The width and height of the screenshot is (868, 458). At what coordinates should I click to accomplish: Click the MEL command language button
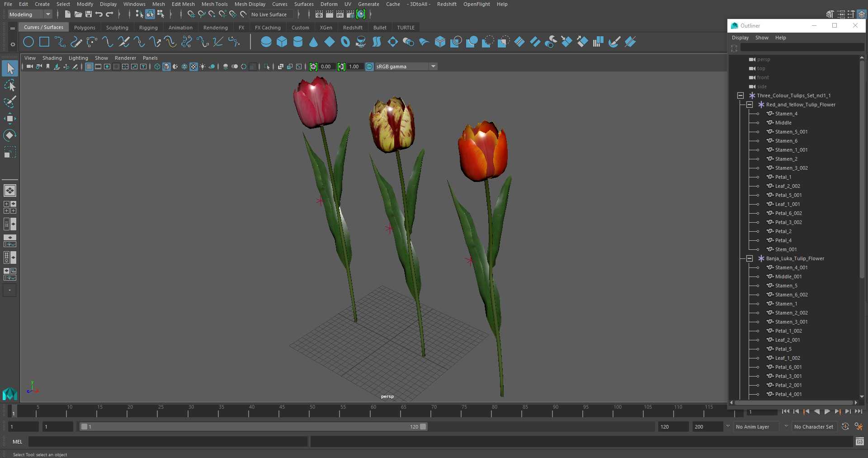pyautogui.click(x=17, y=442)
